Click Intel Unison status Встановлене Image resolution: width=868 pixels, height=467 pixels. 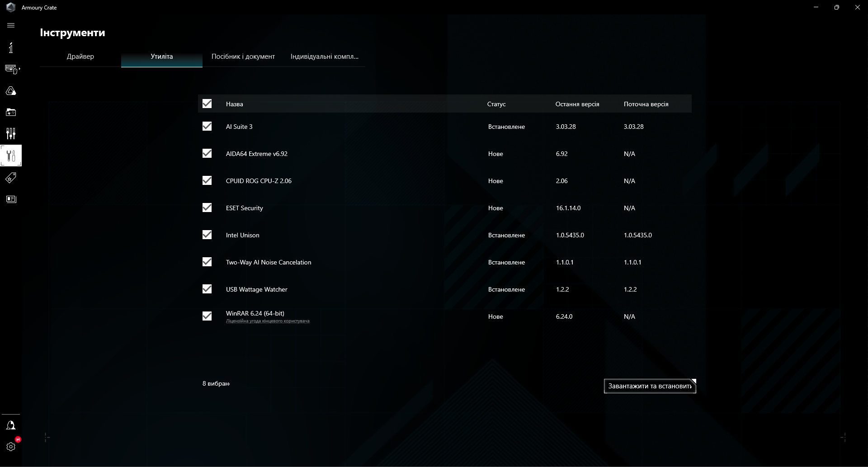tap(506, 235)
